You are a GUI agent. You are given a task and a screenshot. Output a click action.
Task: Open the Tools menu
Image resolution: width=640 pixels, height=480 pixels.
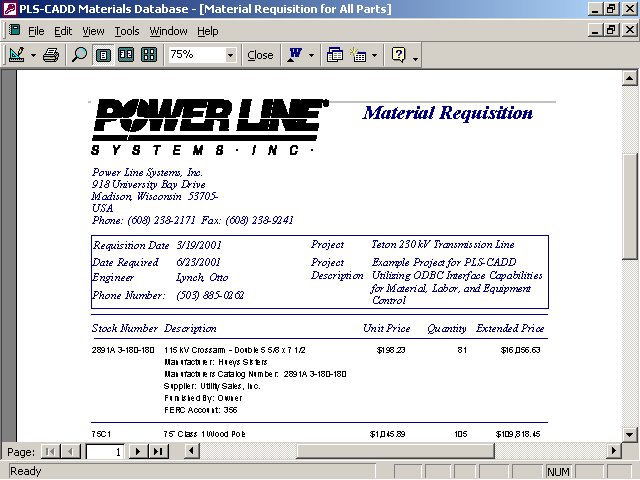coord(127,31)
